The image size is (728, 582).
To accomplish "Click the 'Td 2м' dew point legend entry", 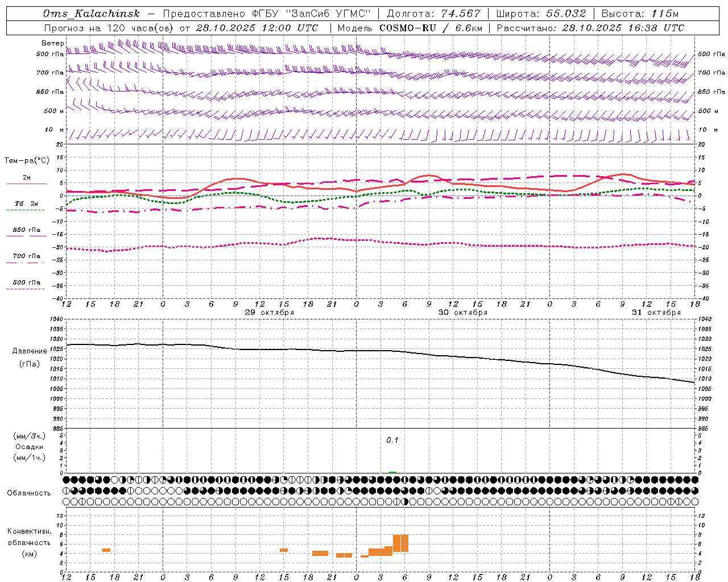I will [x=26, y=203].
